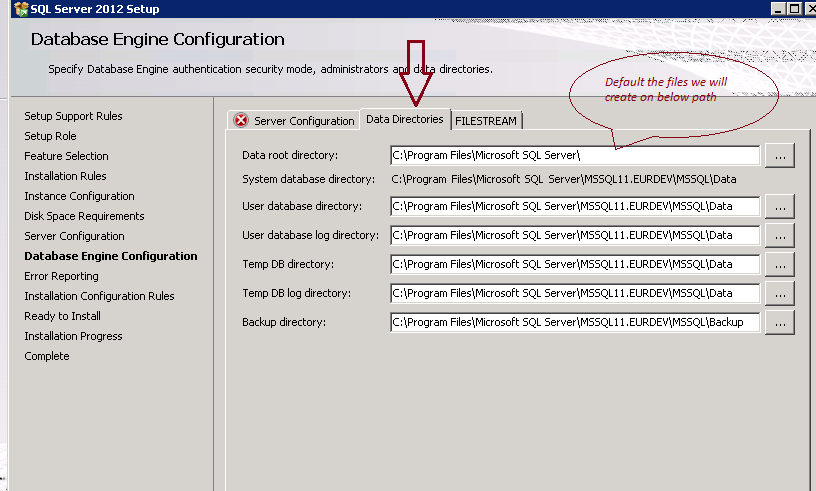Click the Data root directory label

(x=290, y=155)
